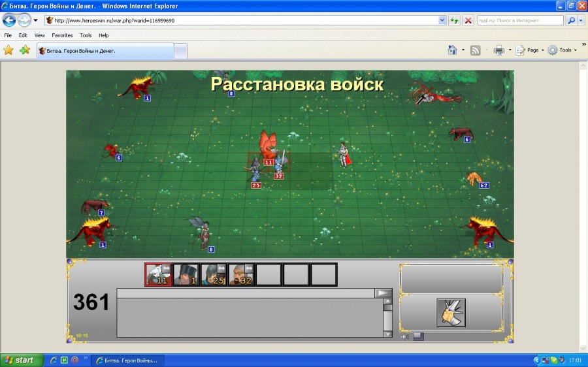The image size is (588, 367).
Task: Click the address bar URL field
Action: tap(241, 21)
